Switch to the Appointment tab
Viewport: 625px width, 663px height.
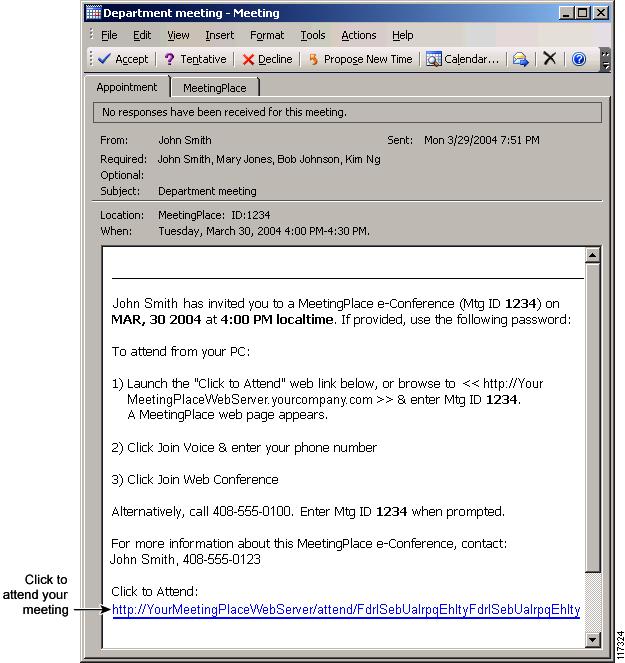[x=127, y=87]
